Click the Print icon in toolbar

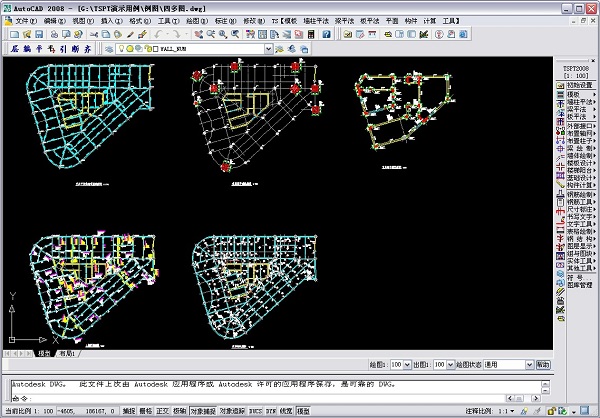pyautogui.click(x=54, y=34)
